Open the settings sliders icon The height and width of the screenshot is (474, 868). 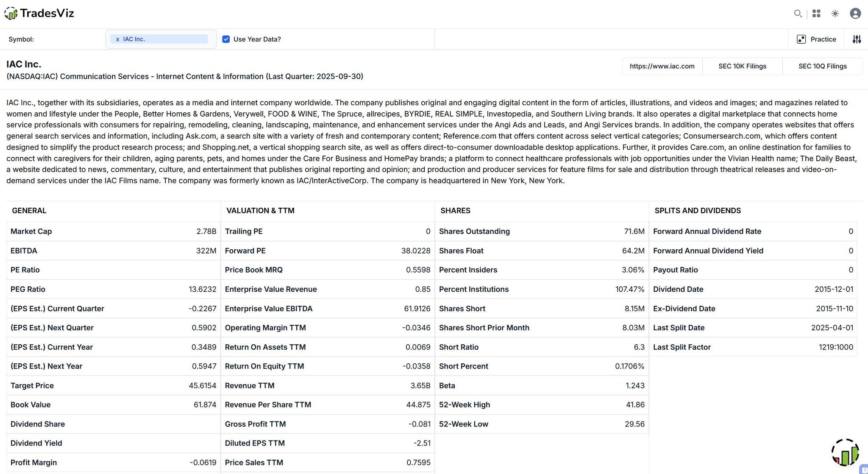(x=857, y=39)
